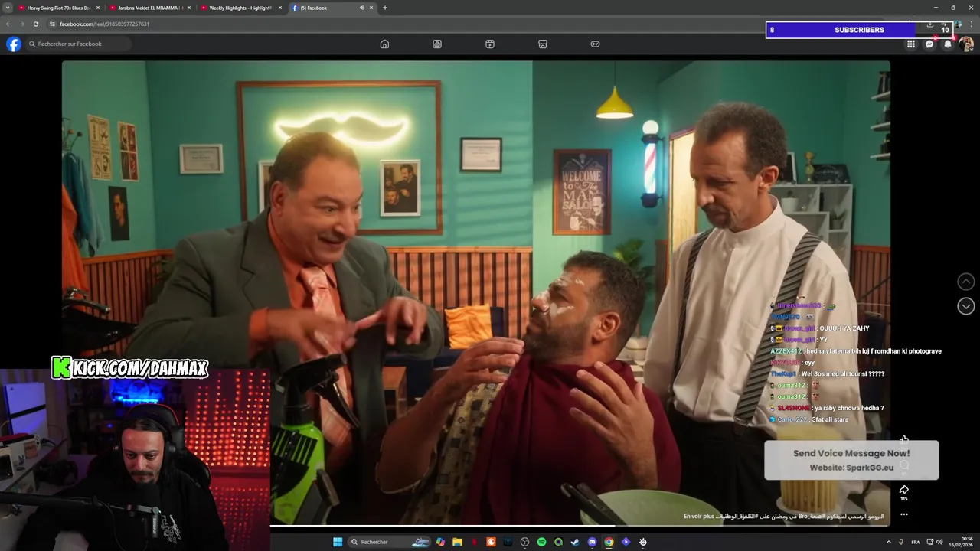Open a new browser tab
The width and height of the screenshot is (980, 551).
[384, 8]
